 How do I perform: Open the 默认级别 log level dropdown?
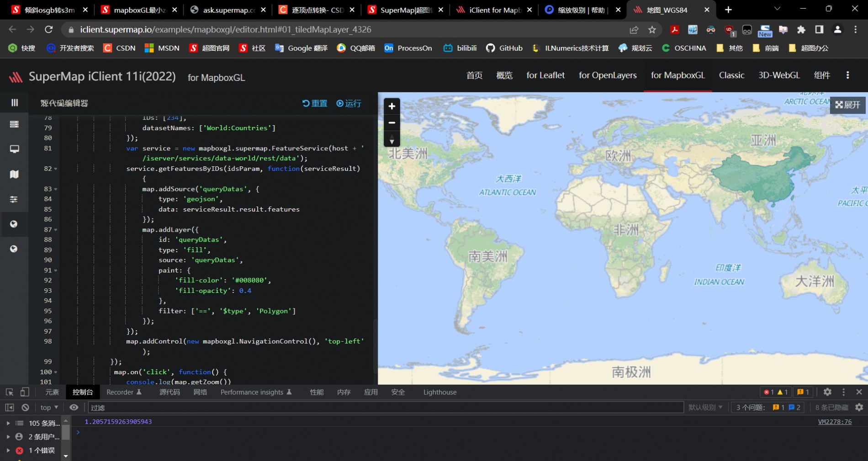[x=706, y=408]
